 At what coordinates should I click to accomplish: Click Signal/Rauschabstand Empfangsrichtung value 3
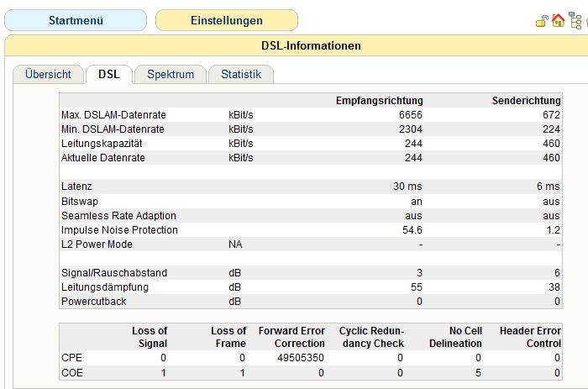[419, 273]
